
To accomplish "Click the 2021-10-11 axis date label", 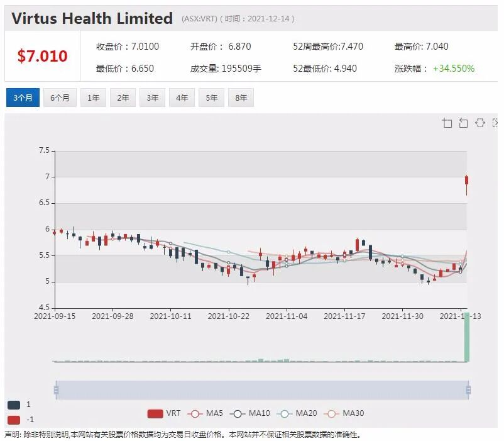I will (x=170, y=316).
